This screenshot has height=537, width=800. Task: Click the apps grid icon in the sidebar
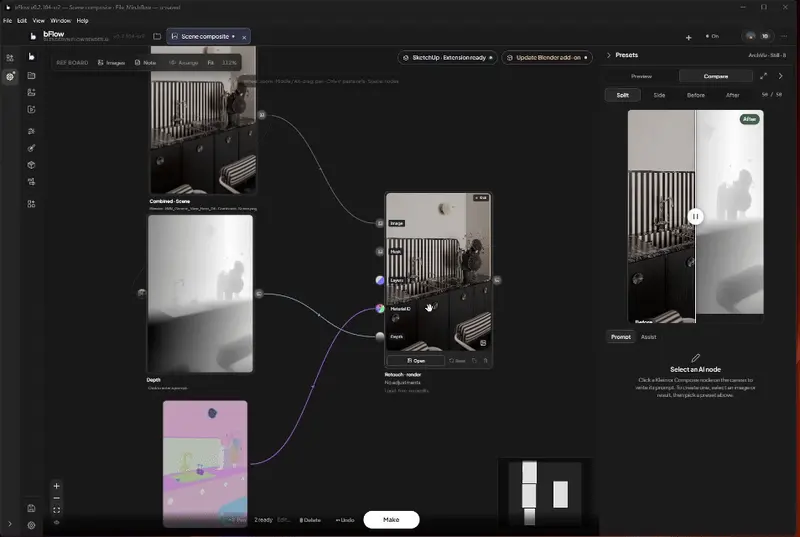[31, 204]
